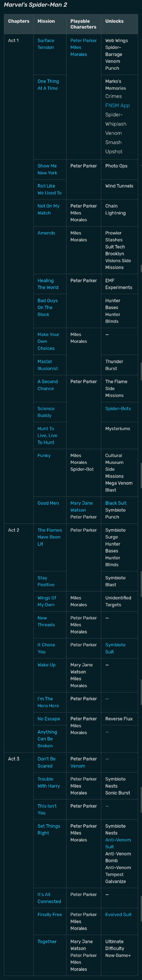
Task: Open the Trouble With Harry mission
Action: click(x=49, y=783)
